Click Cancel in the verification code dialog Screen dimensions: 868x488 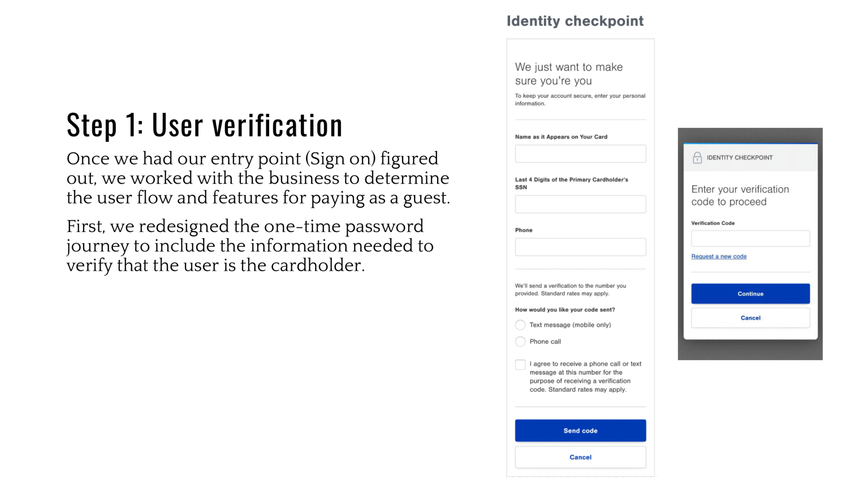(x=750, y=318)
